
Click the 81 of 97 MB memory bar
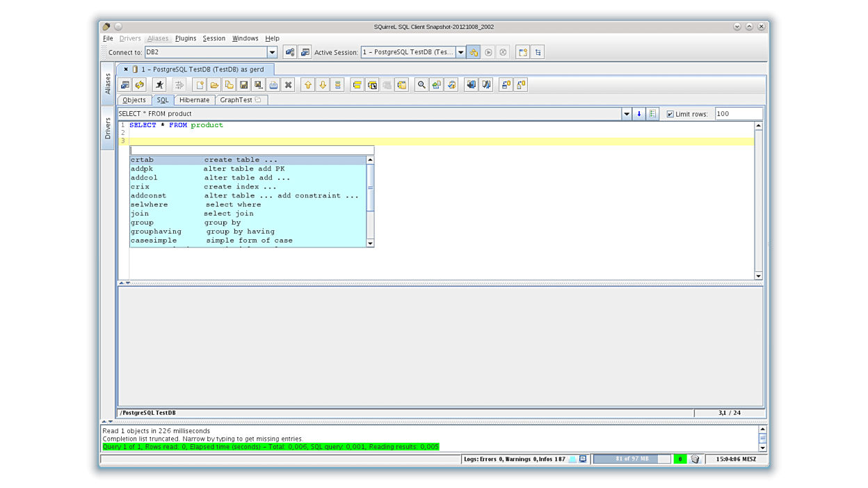(x=632, y=459)
